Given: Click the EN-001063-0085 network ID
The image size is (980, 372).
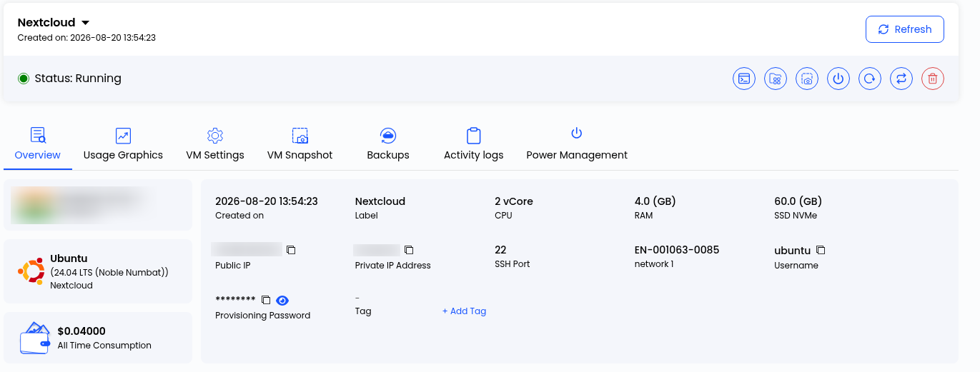Looking at the screenshot, I should click(677, 250).
